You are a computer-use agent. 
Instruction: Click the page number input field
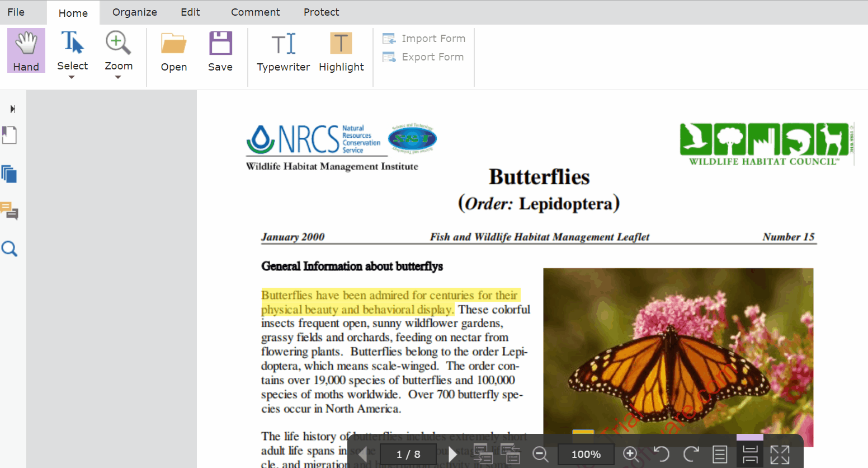click(x=408, y=454)
